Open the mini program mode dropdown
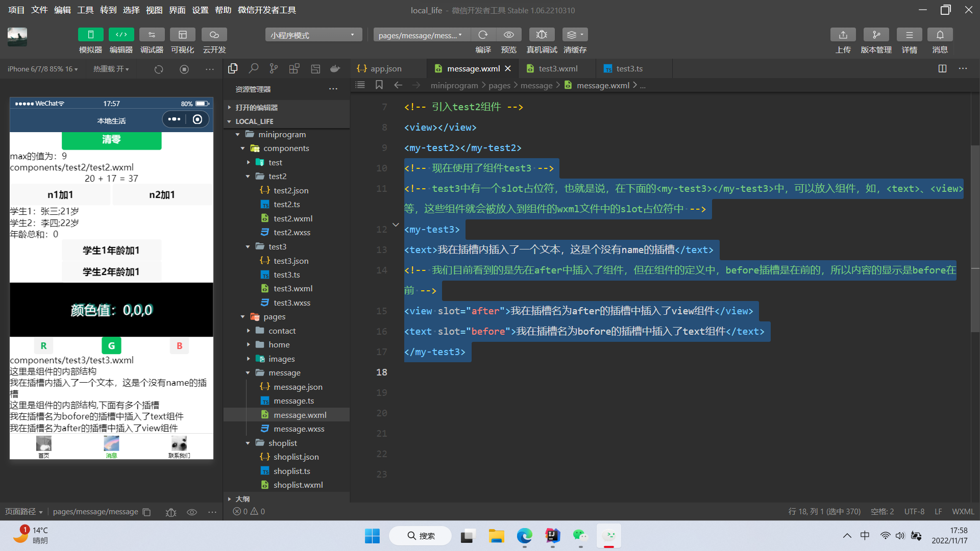980x551 pixels. tap(313, 35)
